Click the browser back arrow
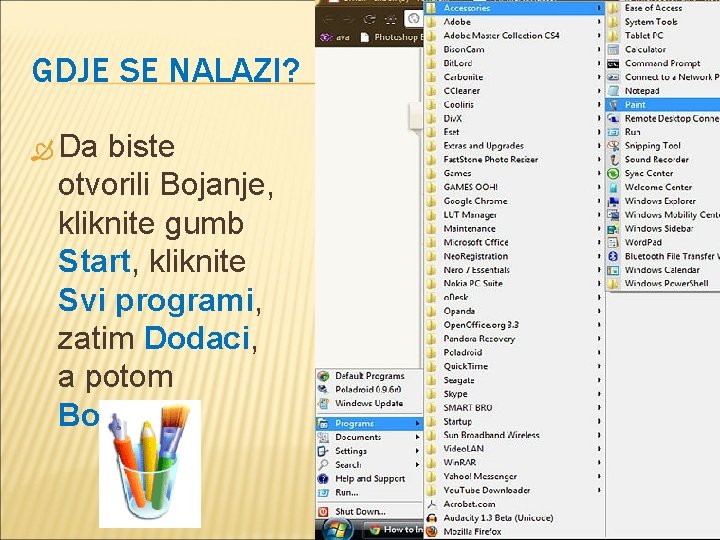The height and width of the screenshot is (540, 720). tap(328, 19)
